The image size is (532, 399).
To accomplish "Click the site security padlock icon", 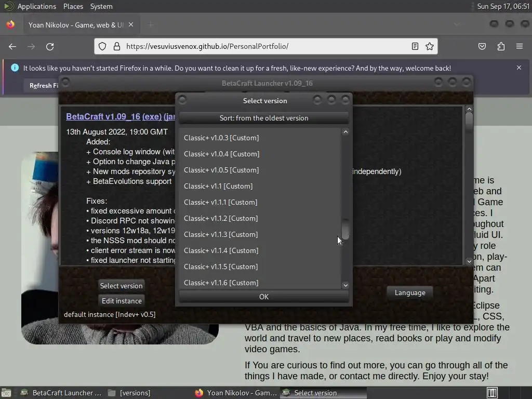I will (117, 46).
